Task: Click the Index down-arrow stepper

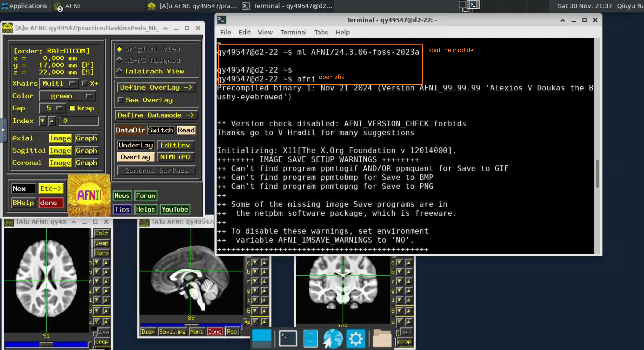Action: [x=43, y=121]
